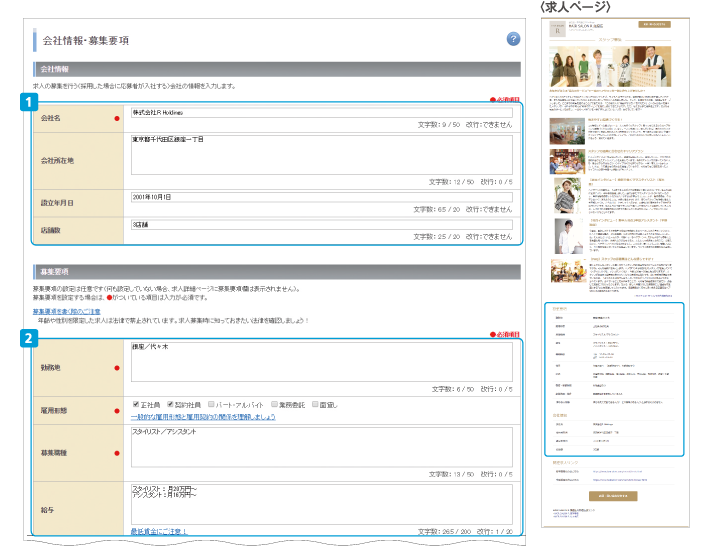The image size is (710, 550).
Task: Check the 正社員 employment type checkbox
Action: (137, 404)
